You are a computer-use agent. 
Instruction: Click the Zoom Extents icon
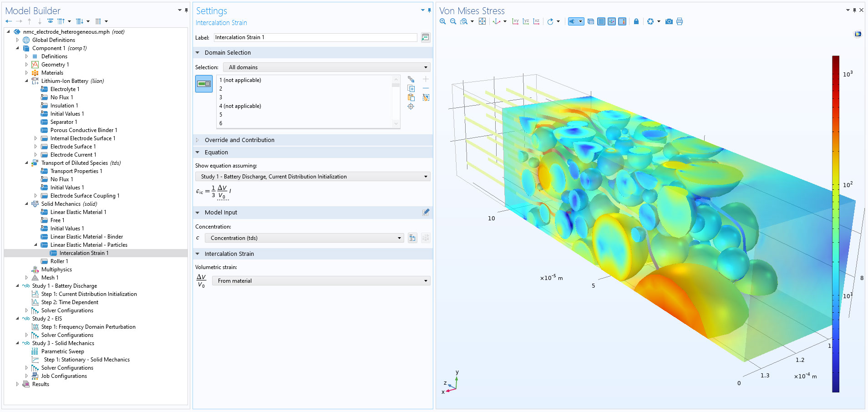click(482, 21)
